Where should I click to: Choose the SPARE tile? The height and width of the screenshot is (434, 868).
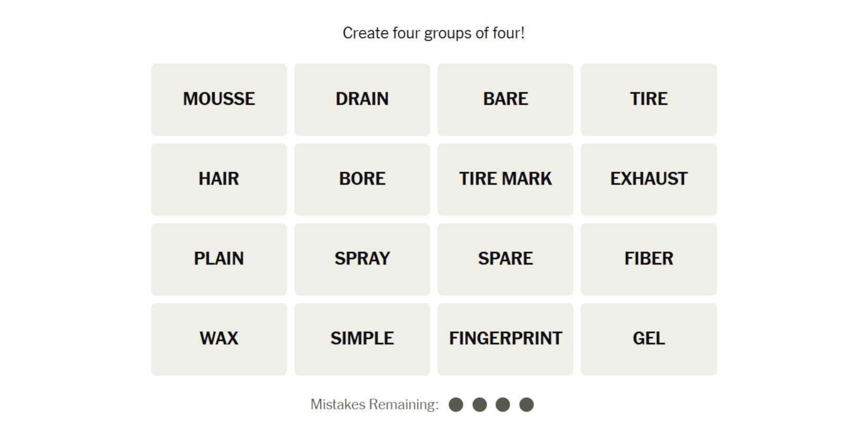(505, 259)
